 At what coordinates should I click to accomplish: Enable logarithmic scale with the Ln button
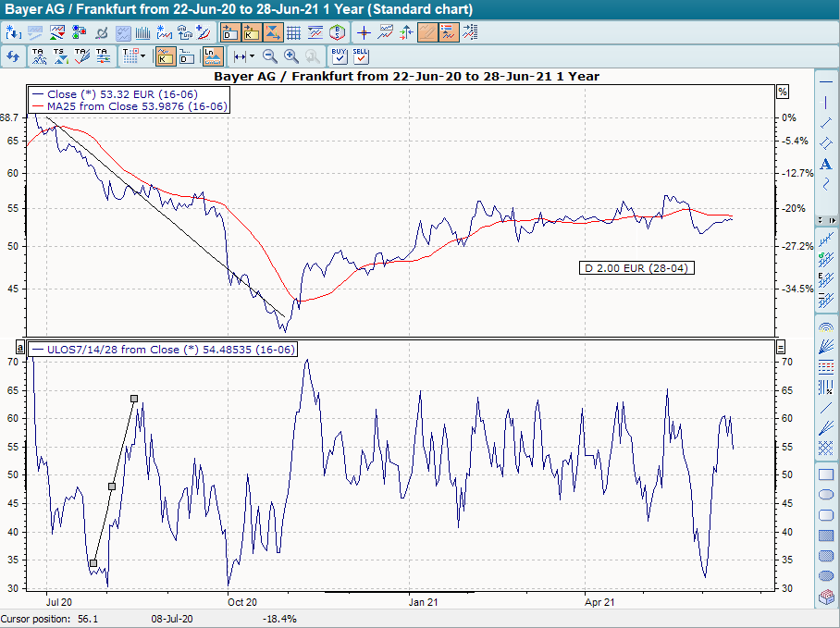click(x=211, y=56)
